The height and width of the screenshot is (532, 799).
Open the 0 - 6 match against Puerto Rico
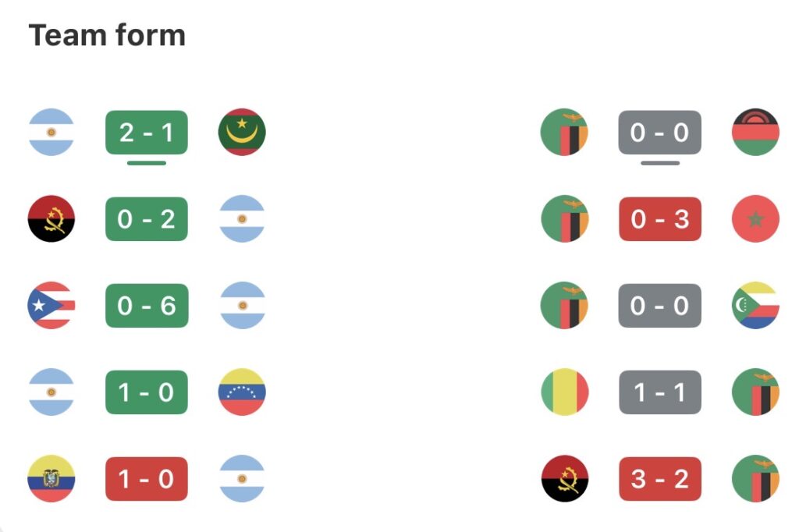(x=147, y=305)
